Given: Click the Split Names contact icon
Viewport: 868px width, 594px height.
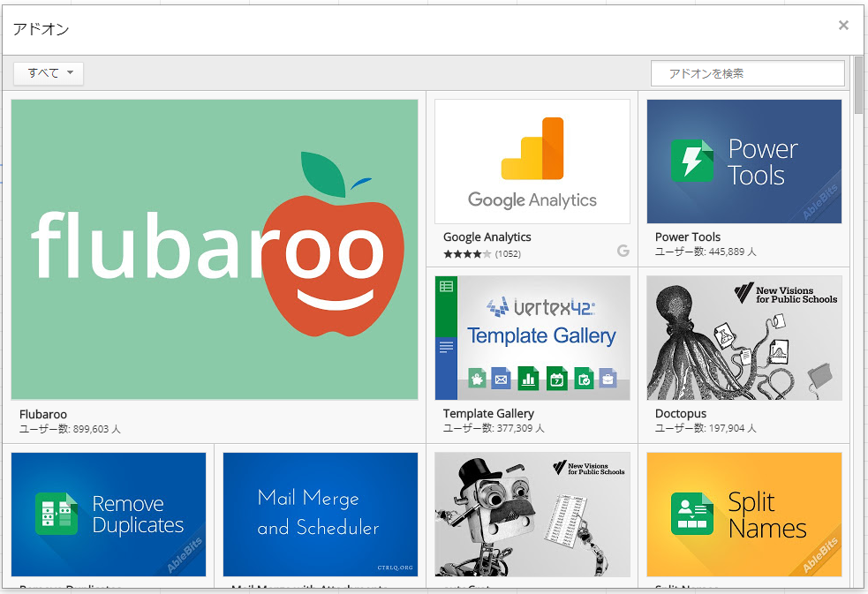Looking at the screenshot, I should click(692, 514).
